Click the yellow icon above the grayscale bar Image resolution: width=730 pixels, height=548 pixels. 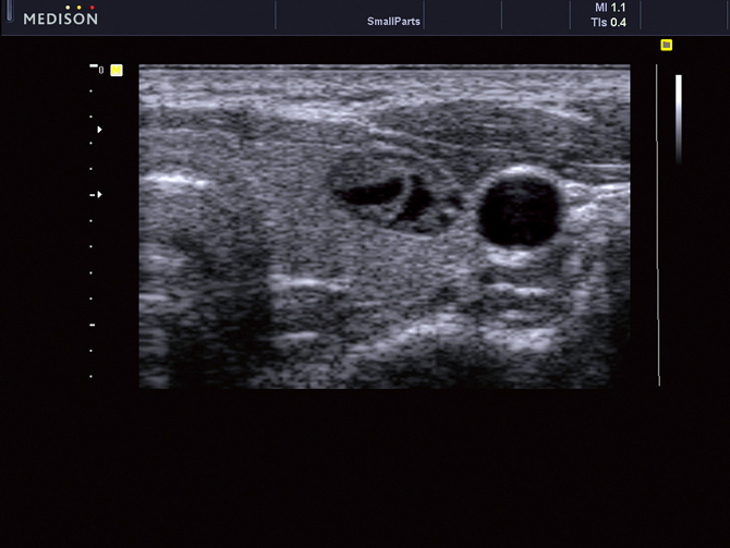pos(666,45)
